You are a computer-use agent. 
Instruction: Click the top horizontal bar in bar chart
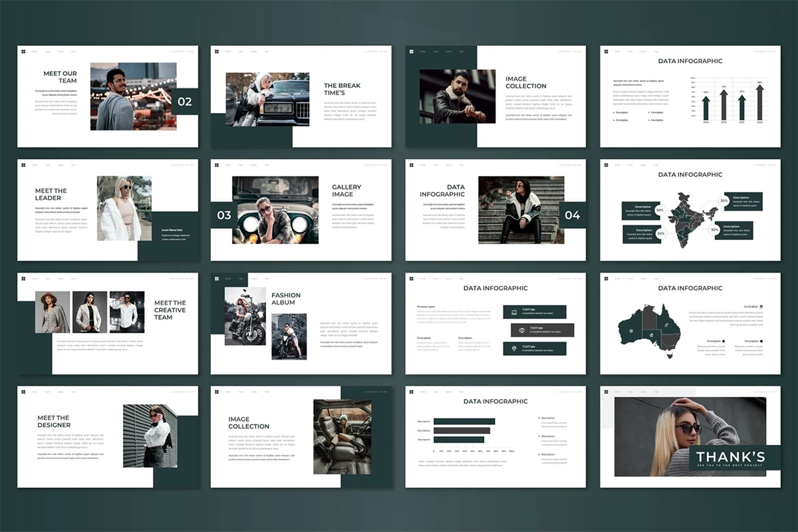tap(464, 422)
